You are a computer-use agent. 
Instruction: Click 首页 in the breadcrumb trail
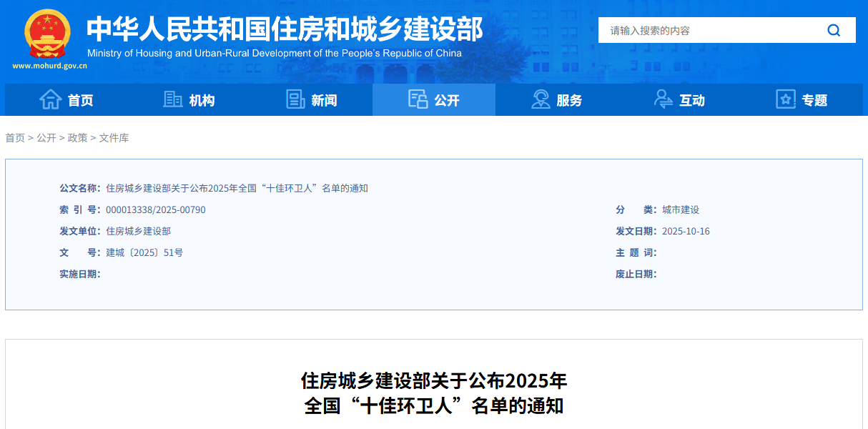coord(15,138)
